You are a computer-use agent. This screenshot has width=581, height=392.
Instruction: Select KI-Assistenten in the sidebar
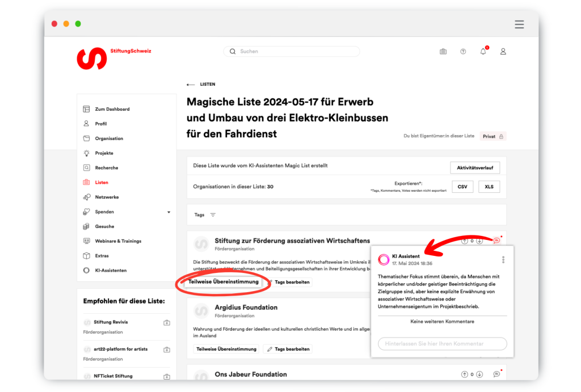[x=111, y=271]
